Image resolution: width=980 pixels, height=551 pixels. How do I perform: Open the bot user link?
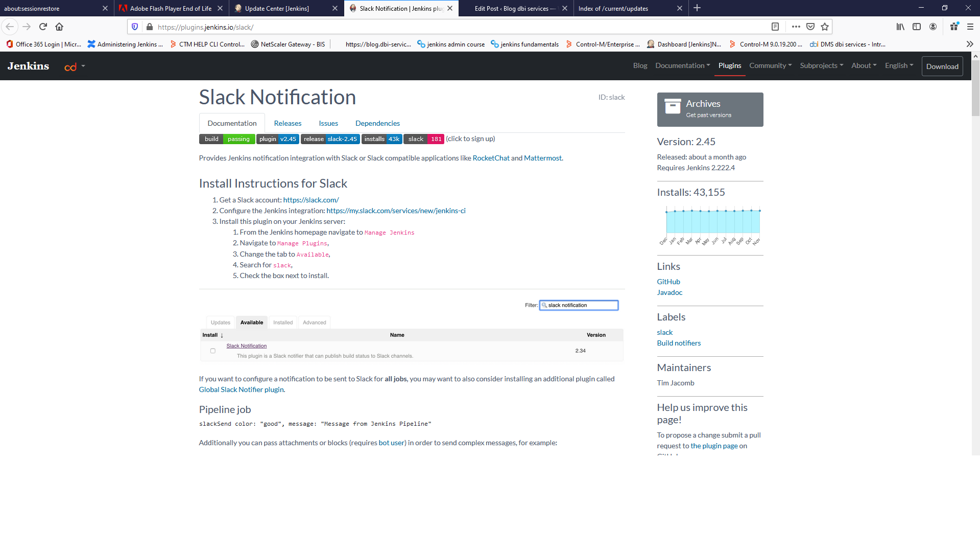(x=391, y=443)
